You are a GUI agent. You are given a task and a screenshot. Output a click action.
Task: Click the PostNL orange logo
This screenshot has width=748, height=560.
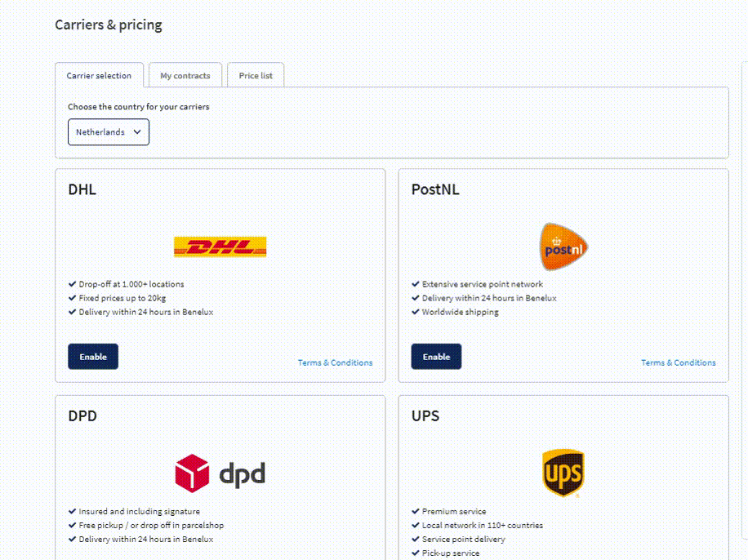[563, 247]
